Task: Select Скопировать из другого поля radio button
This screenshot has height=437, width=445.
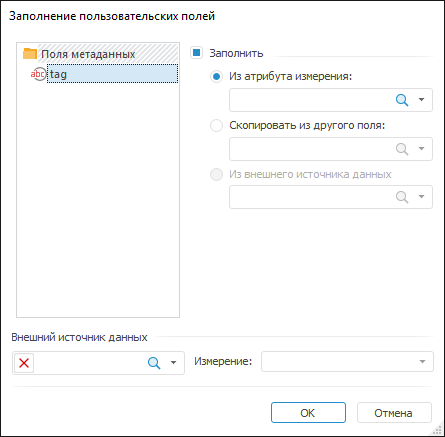Action: click(x=216, y=126)
